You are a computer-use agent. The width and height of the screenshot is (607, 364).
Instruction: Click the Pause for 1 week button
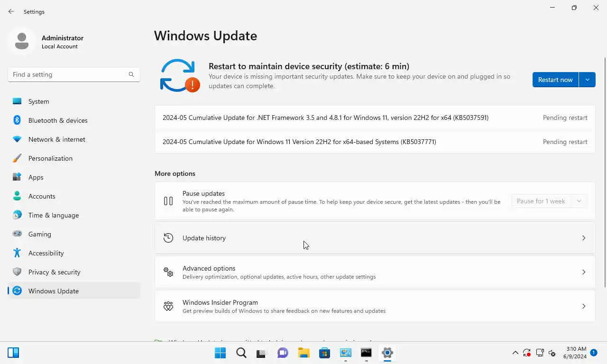click(541, 201)
